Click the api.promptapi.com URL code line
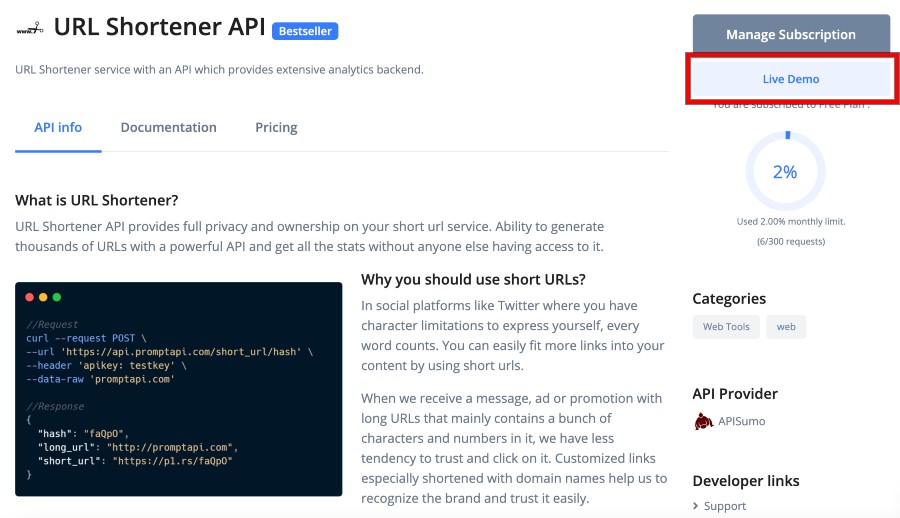 tap(169, 351)
